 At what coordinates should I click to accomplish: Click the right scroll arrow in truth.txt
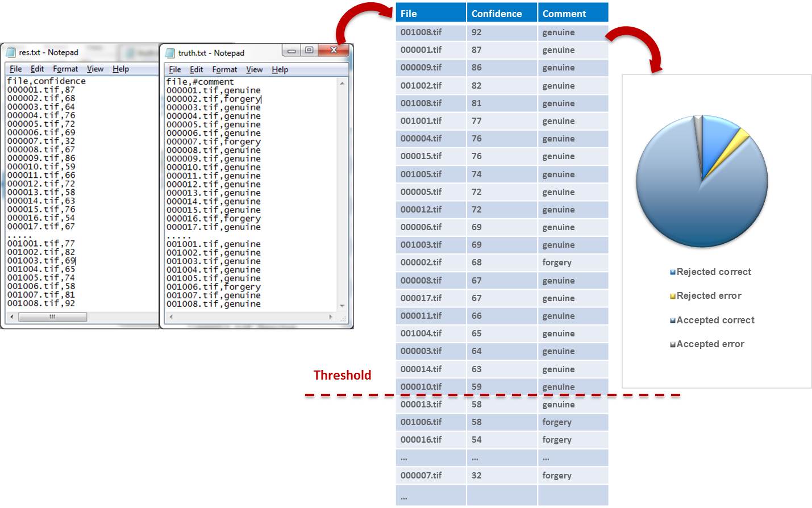331,317
